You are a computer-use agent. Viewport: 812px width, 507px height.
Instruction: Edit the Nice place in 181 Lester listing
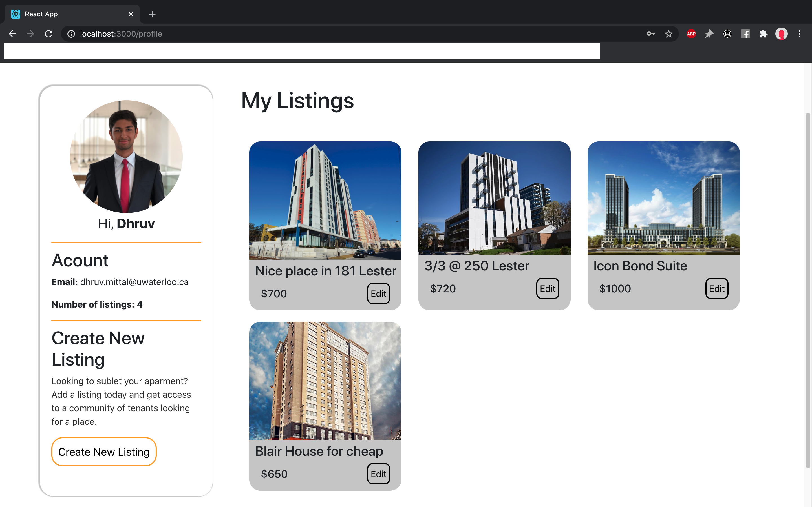(378, 294)
